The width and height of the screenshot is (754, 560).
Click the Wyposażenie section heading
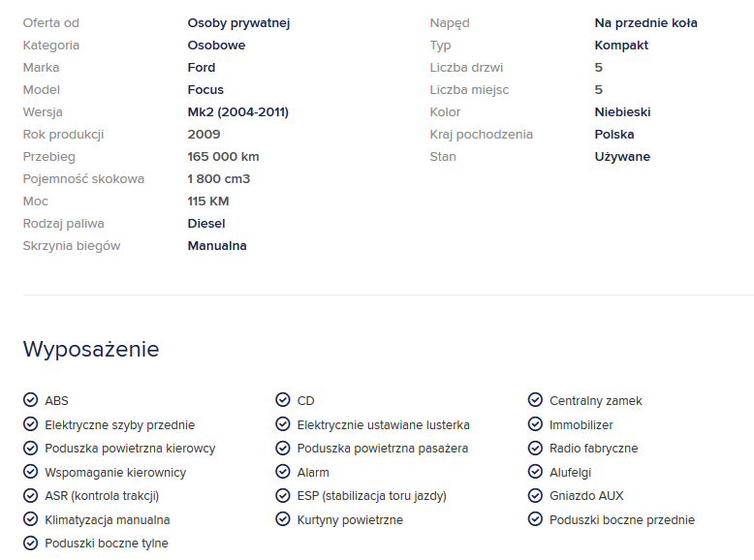tap(91, 349)
